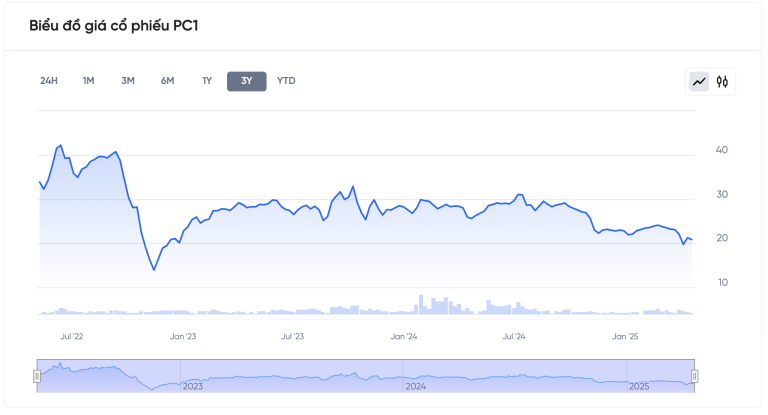The image size is (768, 415).
Task: Click the active 3Y range button
Action: tap(246, 81)
